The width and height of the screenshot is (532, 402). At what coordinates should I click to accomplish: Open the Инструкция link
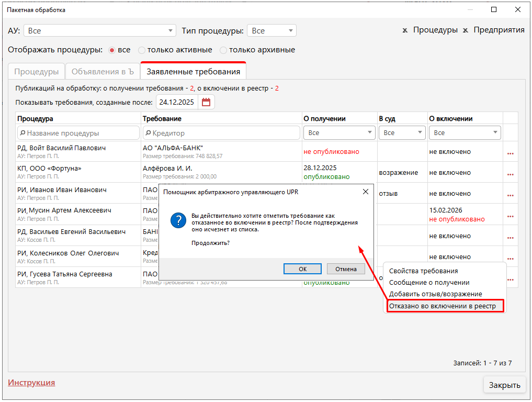pyautogui.click(x=31, y=383)
